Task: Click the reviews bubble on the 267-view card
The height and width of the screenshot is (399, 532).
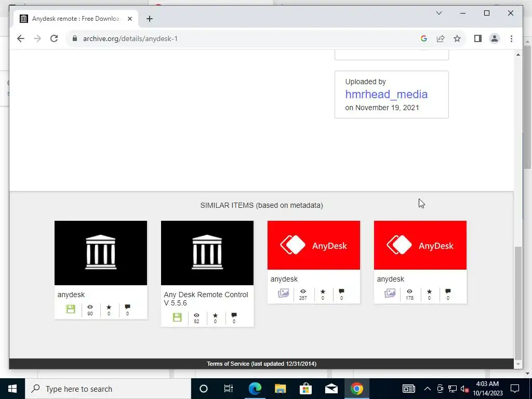Action: [x=342, y=291]
